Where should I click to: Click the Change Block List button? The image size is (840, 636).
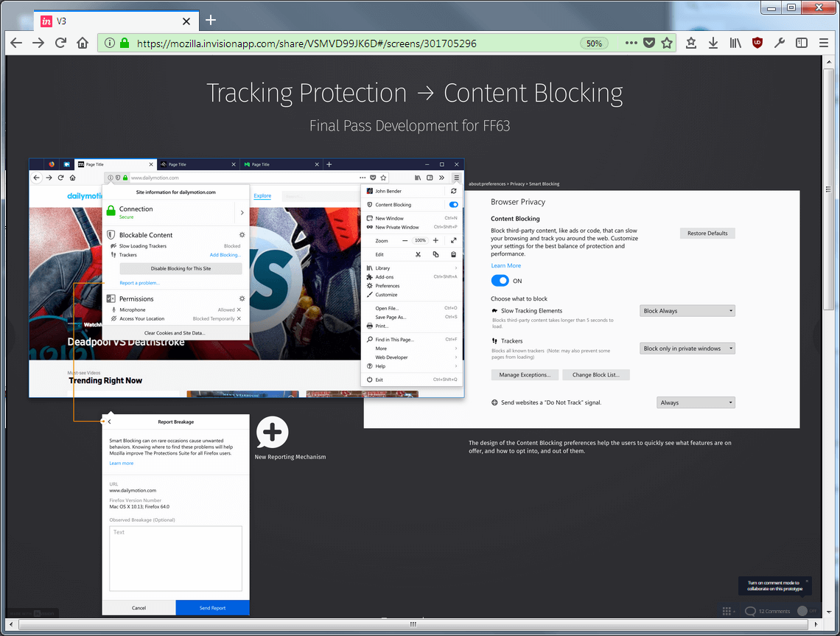(x=595, y=374)
